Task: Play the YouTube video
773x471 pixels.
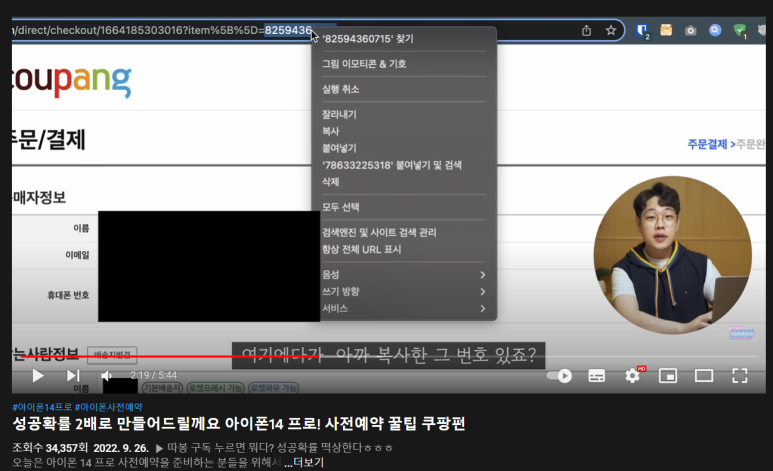Action: tap(38, 376)
